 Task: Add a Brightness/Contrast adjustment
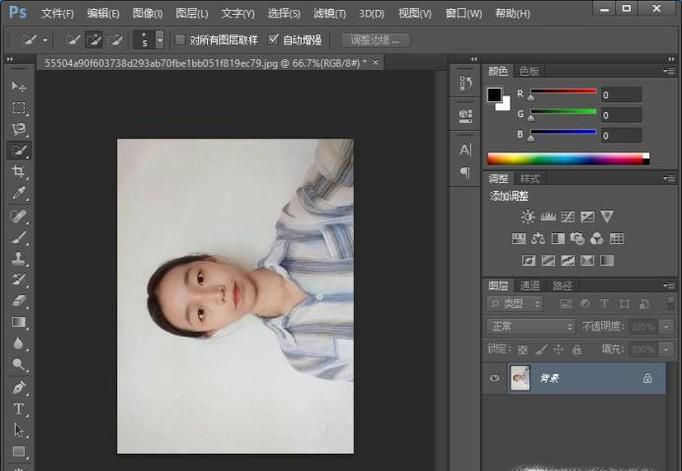528,217
